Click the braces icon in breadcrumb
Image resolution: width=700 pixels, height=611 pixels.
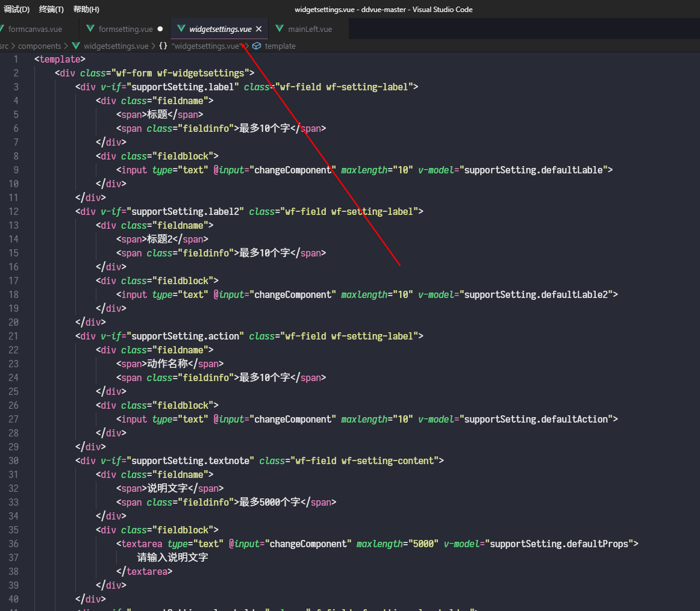(x=163, y=46)
